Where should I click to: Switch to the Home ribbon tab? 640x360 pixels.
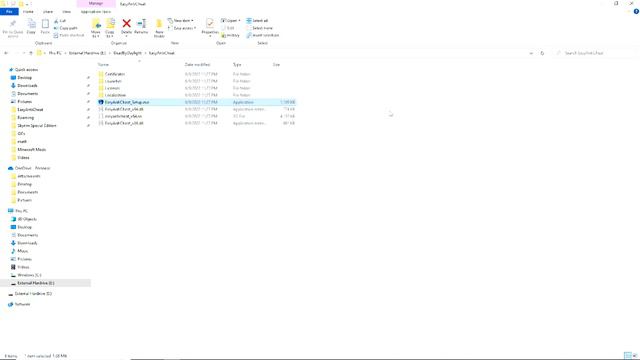tap(28, 12)
